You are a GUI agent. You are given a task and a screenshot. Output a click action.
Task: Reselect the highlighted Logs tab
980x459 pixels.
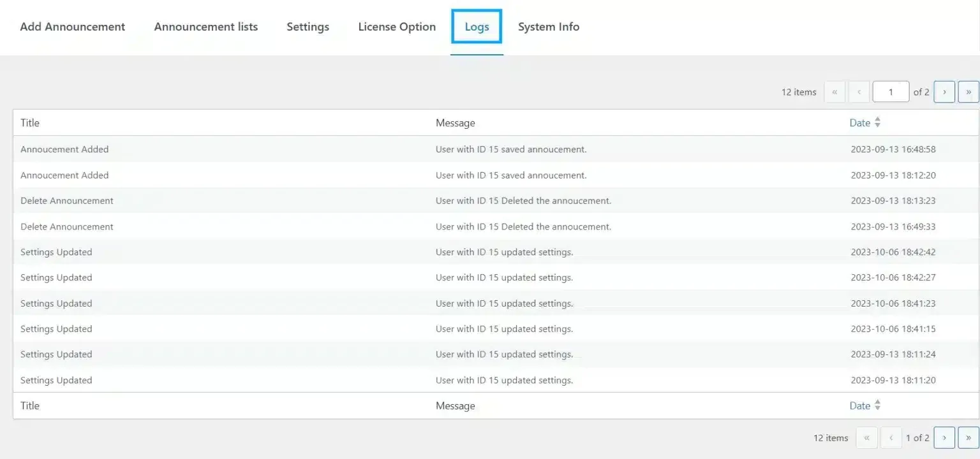pyautogui.click(x=477, y=27)
